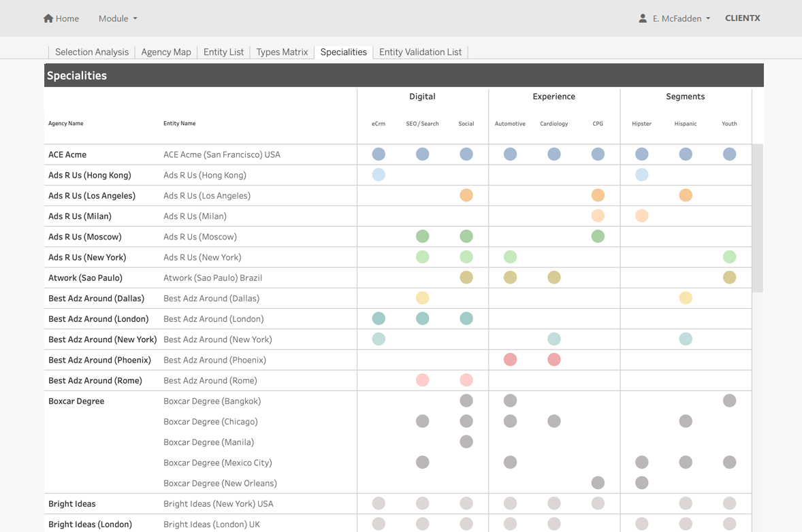Image resolution: width=802 pixels, height=532 pixels.
Task: Select Ads R Us (New York) Youth dot
Action: point(729,256)
